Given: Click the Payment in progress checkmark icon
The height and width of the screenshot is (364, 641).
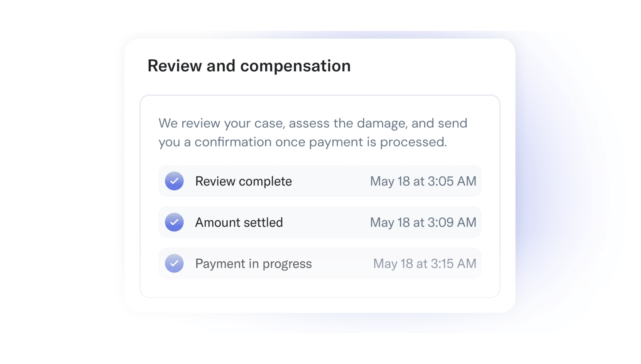Looking at the screenshot, I should [174, 264].
